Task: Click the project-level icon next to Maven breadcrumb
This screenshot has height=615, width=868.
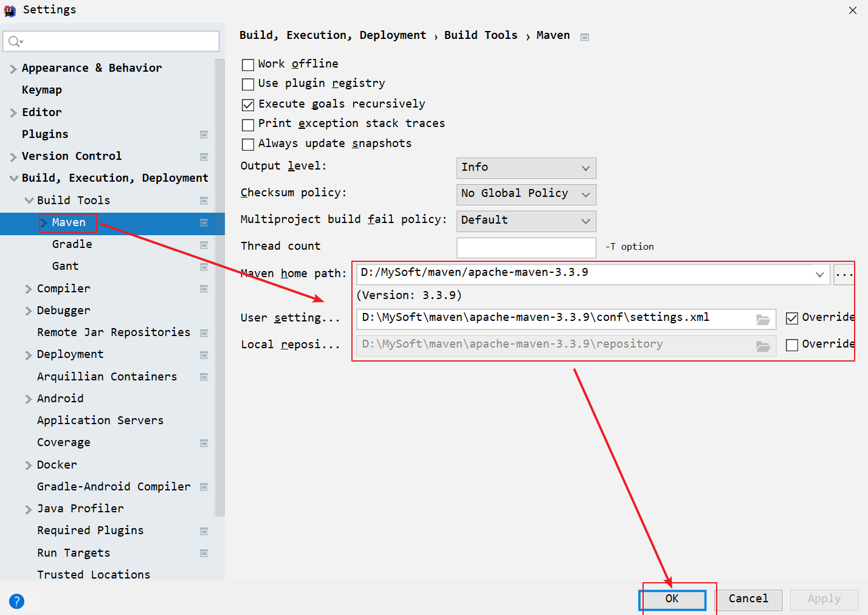Action: coord(585,37)
